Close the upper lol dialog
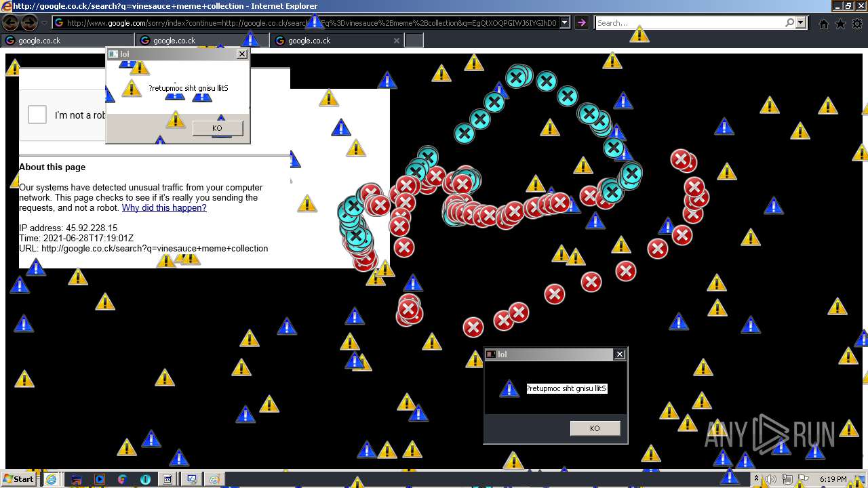 pos(242,54)
